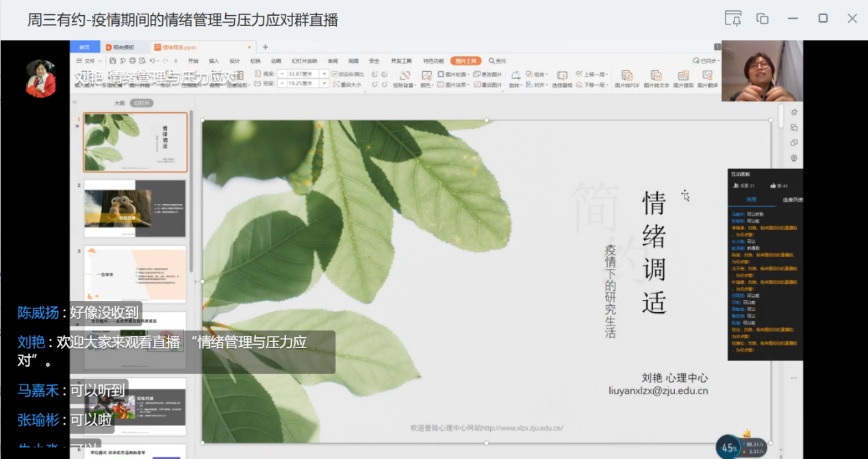Click the 图片转PDF icon
The width and height of the screenshot is (868, 459).
pos(626,76)
